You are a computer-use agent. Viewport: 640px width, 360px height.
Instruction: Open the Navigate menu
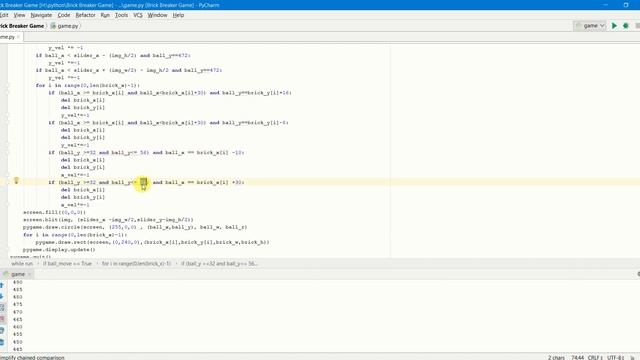tap(41, 15)
